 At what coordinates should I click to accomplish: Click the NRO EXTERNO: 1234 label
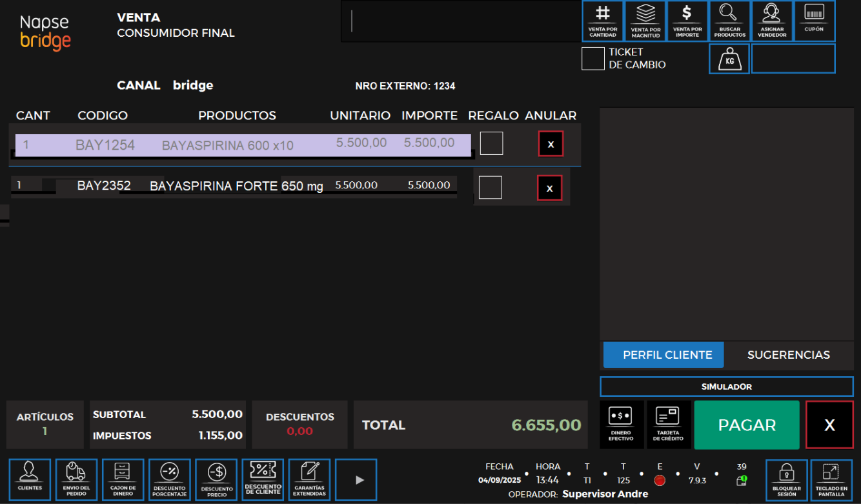pos(405,86)
